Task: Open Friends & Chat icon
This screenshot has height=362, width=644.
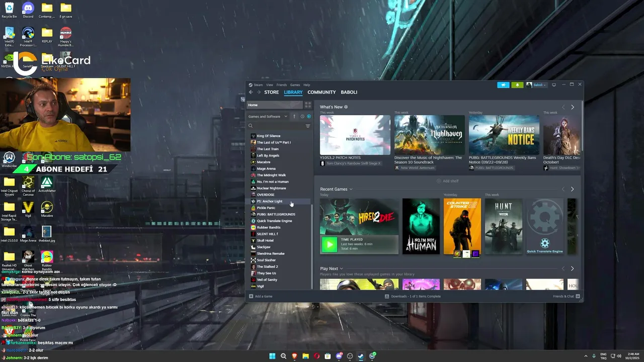Action: point(578,296)
